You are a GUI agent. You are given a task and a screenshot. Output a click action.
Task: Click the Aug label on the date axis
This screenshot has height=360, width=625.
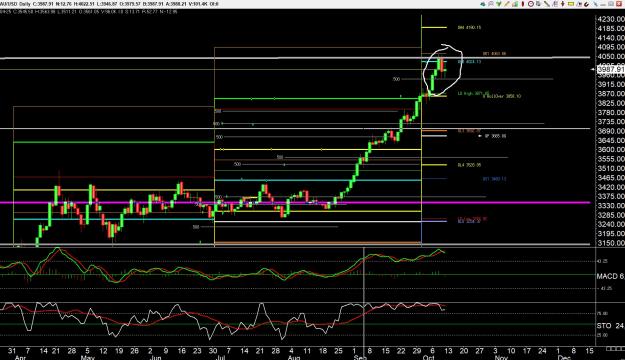coord(294,358)
